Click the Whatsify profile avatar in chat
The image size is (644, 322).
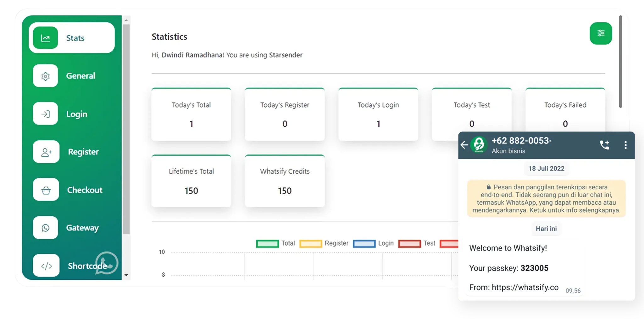pos(479,145)
